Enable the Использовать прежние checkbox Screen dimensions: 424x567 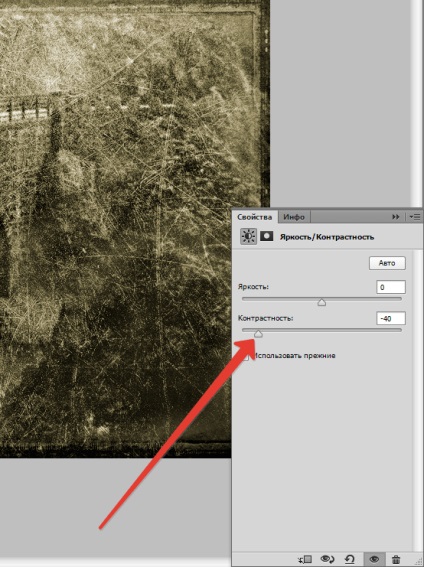click(246, 357)
